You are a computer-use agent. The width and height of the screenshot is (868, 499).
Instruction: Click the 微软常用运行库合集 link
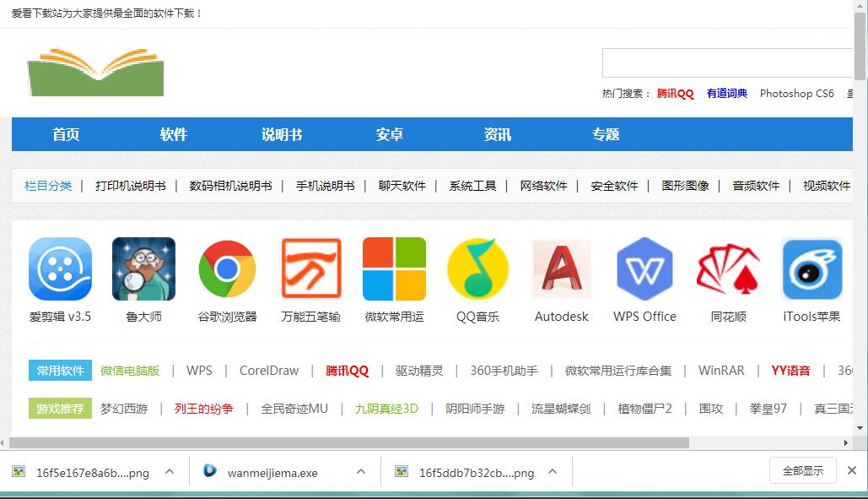[618, 371]
